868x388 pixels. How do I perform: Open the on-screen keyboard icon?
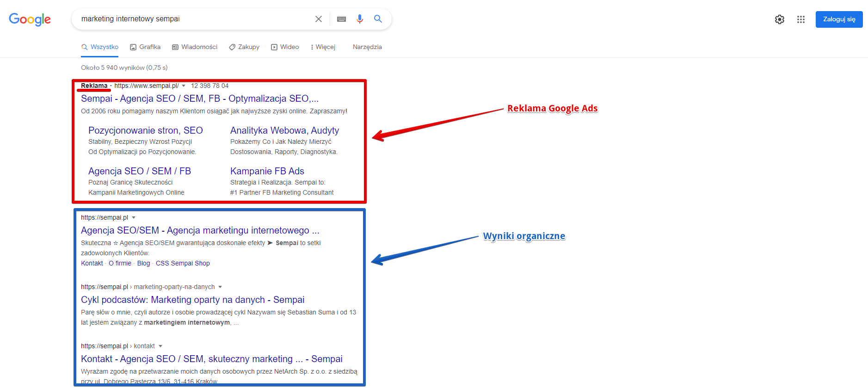[341, 19]
